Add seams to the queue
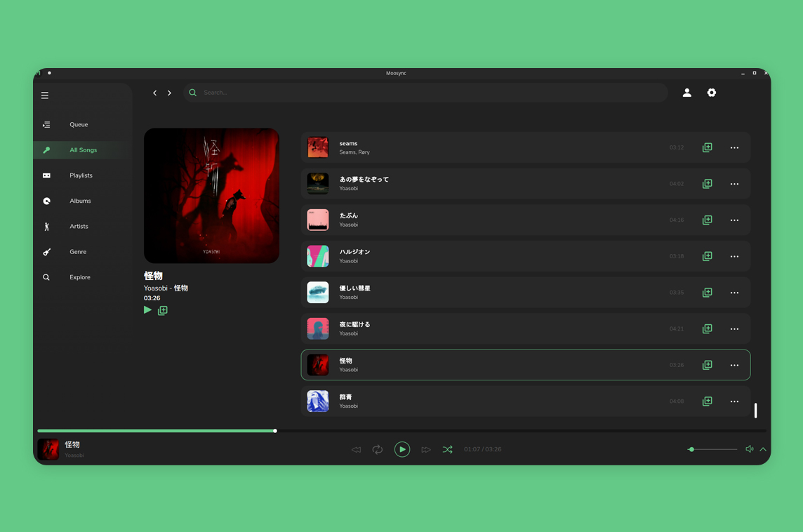 click(x=708, y=147)
